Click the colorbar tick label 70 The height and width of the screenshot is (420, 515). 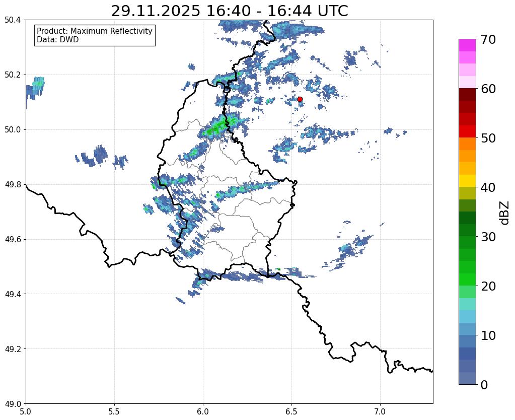click(488, 39)
